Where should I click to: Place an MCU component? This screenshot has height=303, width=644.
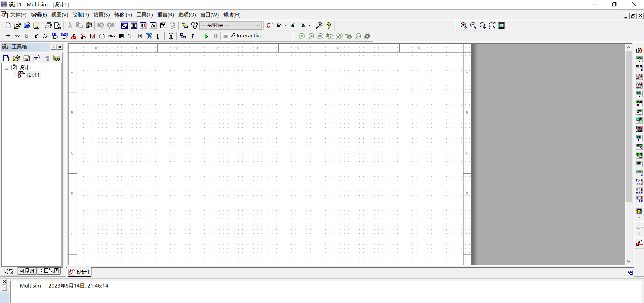pos(171,36)
